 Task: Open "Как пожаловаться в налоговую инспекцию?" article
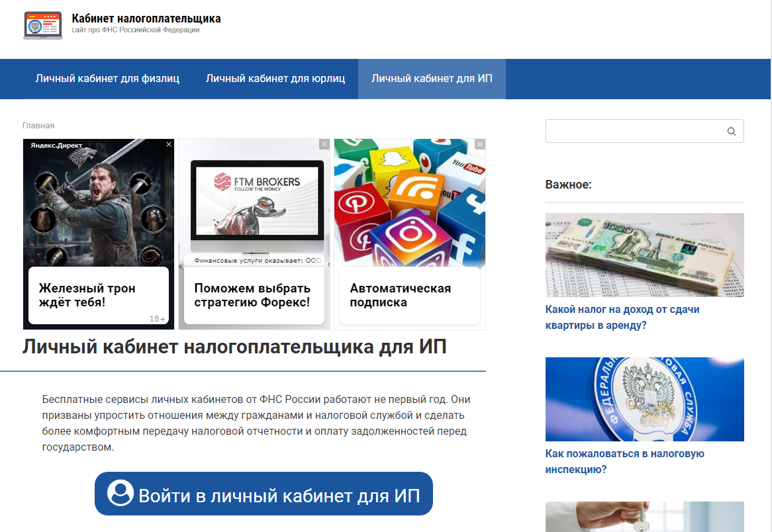624,461
